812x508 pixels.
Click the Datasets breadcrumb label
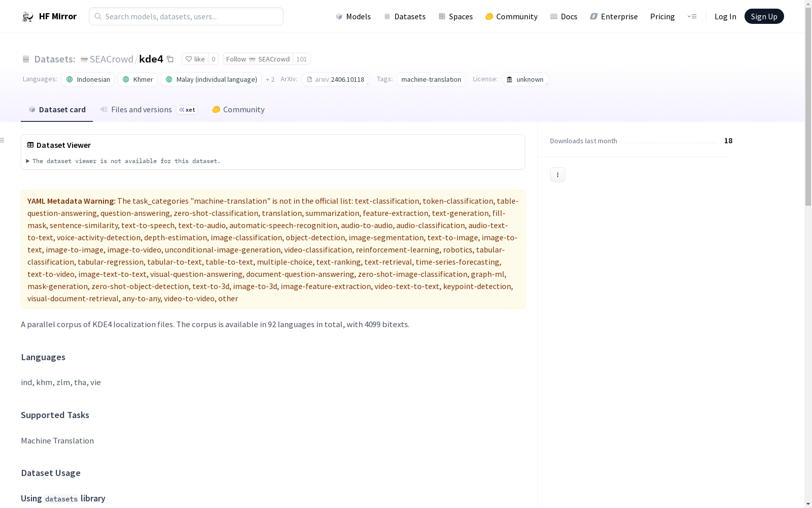point(54,59)
